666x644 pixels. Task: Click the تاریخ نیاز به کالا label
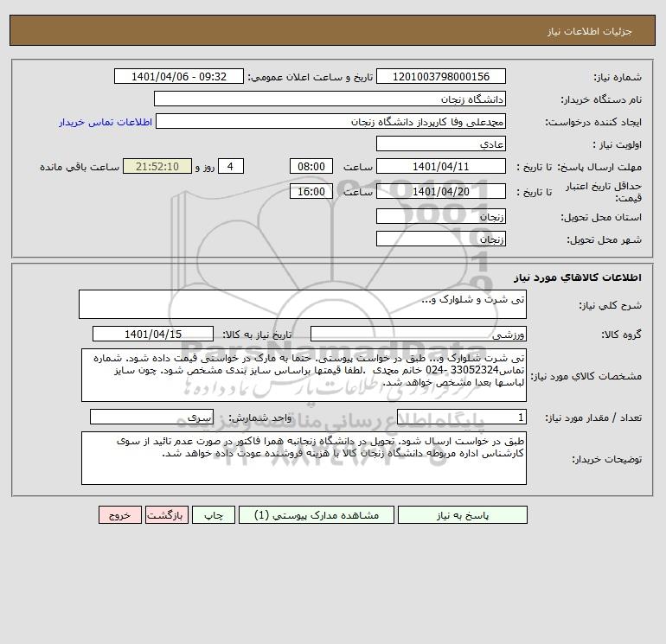coord(257,335)
